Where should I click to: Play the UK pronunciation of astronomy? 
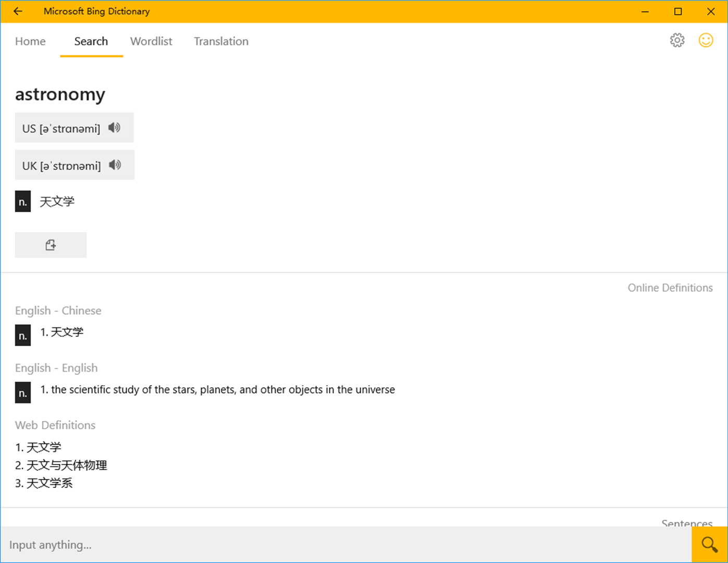(115, 165)
